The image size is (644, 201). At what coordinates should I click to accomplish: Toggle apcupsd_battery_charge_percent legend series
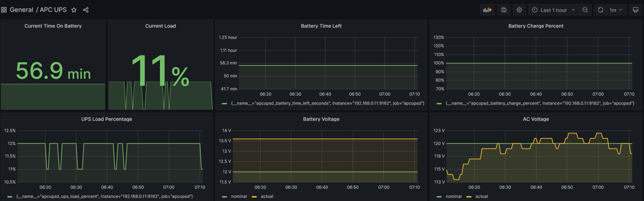tap(540, 103)
